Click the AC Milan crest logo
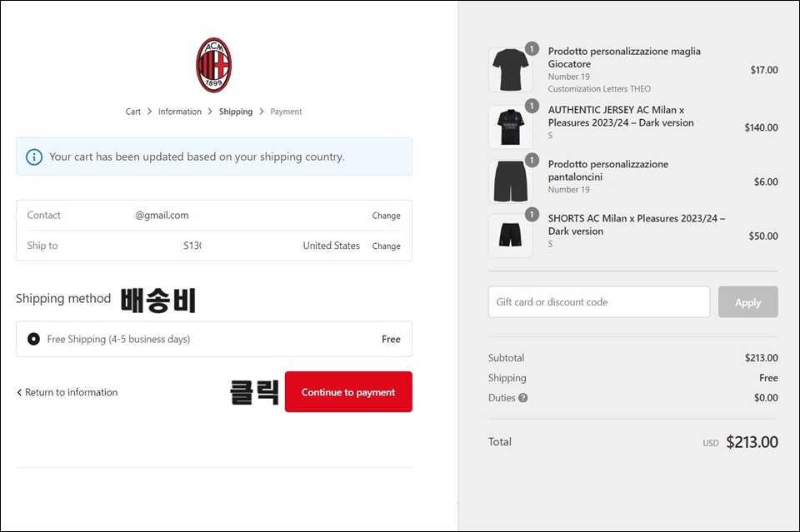The height and width of the screenshot is (532, 800). pyautogui.click(x=214, y=65)
